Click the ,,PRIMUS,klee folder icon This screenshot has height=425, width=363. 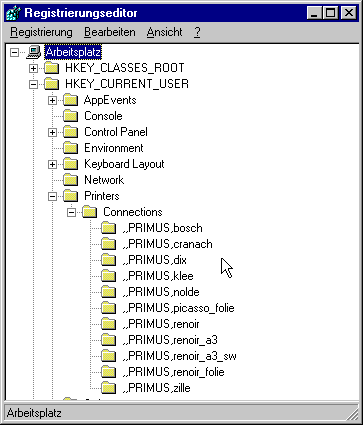(109, 276)
